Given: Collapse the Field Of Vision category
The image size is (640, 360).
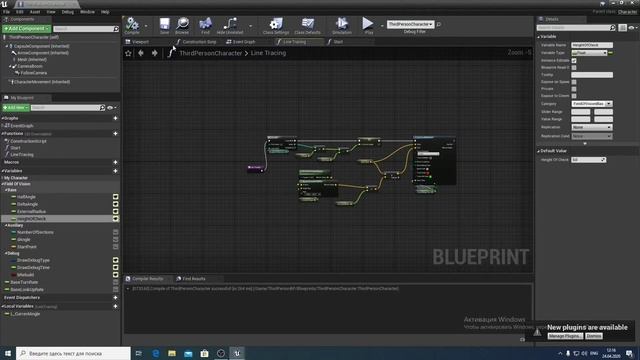Looking at the screenshot, I should [2, 184].
